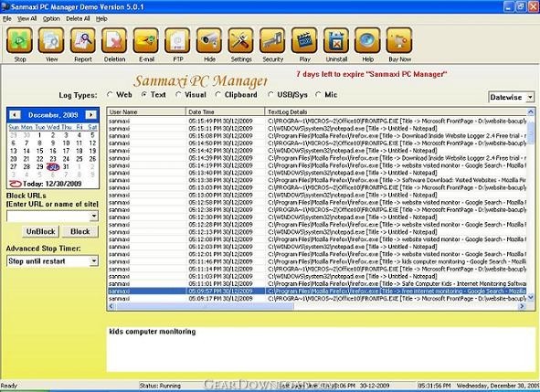Open the FTP toolbar icon
The height and width of the screenshot is (392, 540).
point(177,40)
